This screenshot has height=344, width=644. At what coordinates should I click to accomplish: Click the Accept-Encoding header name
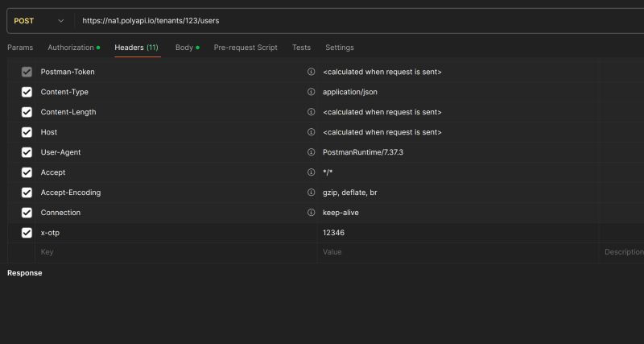tap(71, 193)
